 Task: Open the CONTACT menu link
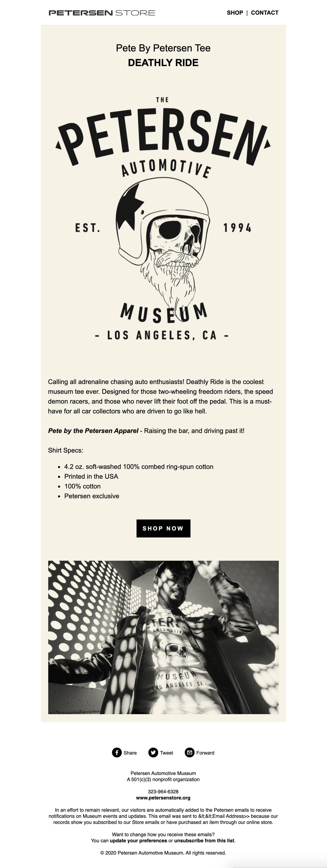[x=265, y=13]
